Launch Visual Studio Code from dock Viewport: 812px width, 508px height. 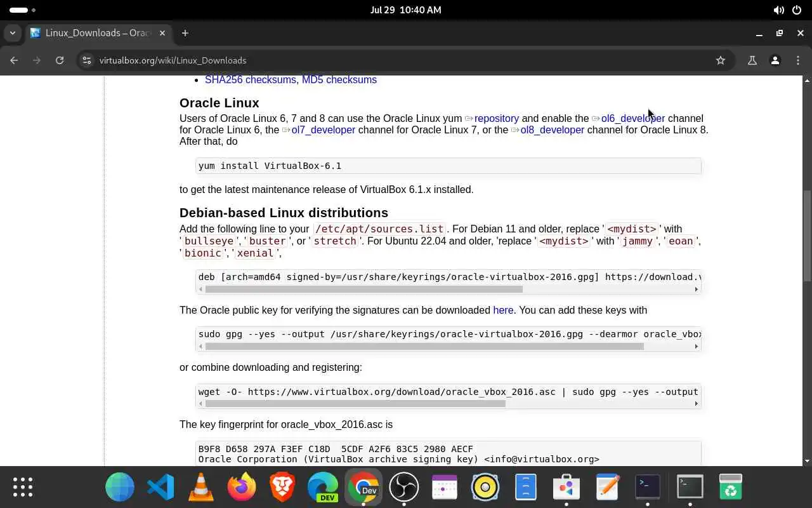click(x=160, y=487)
